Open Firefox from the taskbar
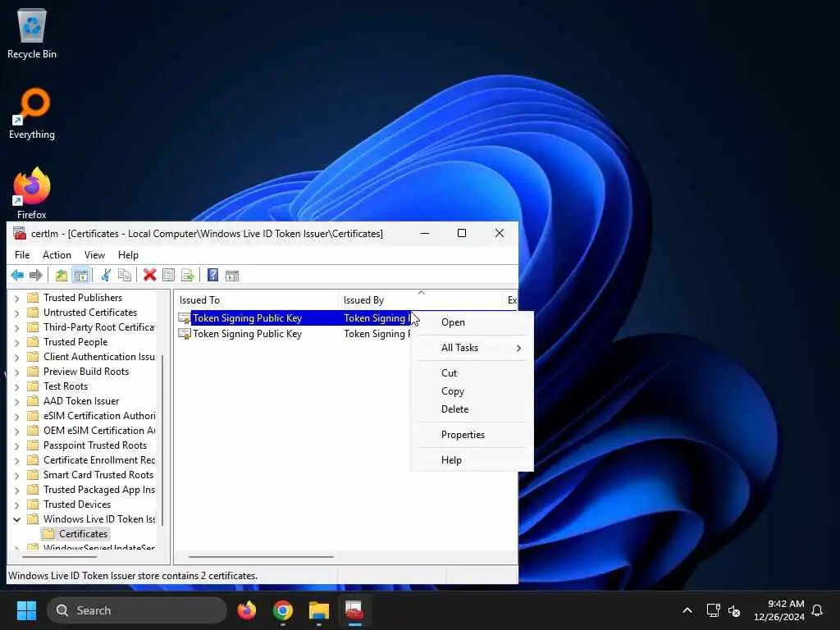The image size is (840, 630). point(247,610)
